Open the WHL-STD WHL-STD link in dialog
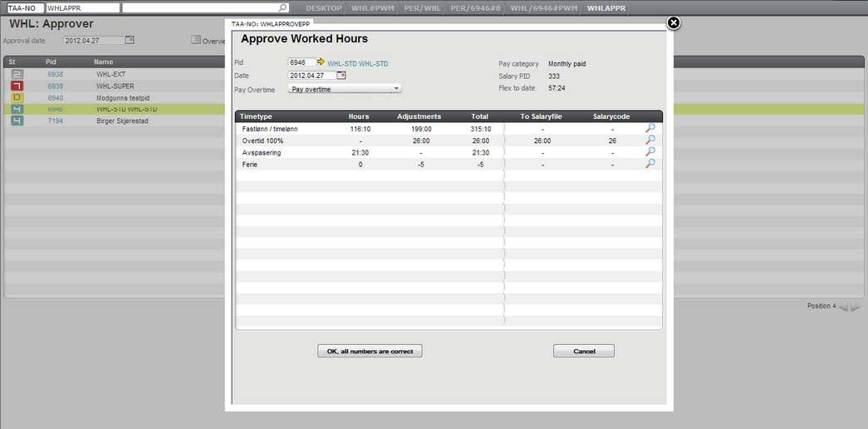This screenshot has width=868, height=429. click(x=357, y=63)
